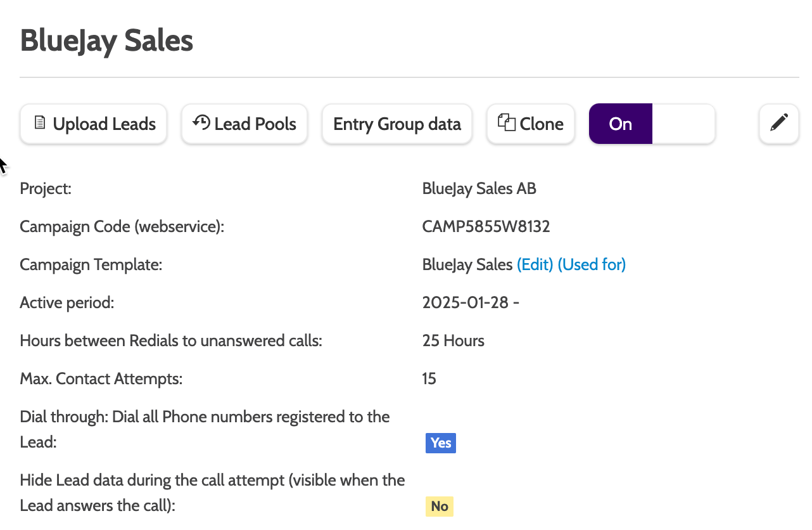Click the history icon on Lead Pools
812x530 pixels.
click(201, 122)
